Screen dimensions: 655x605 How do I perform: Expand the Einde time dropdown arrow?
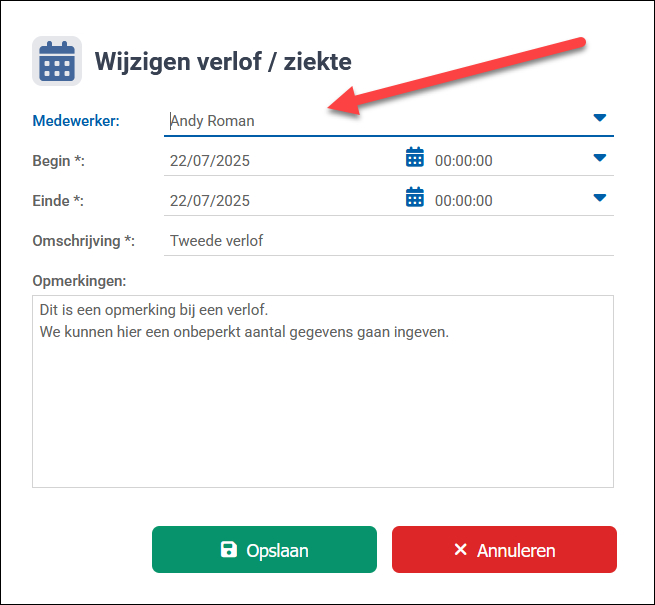[600, 198]
